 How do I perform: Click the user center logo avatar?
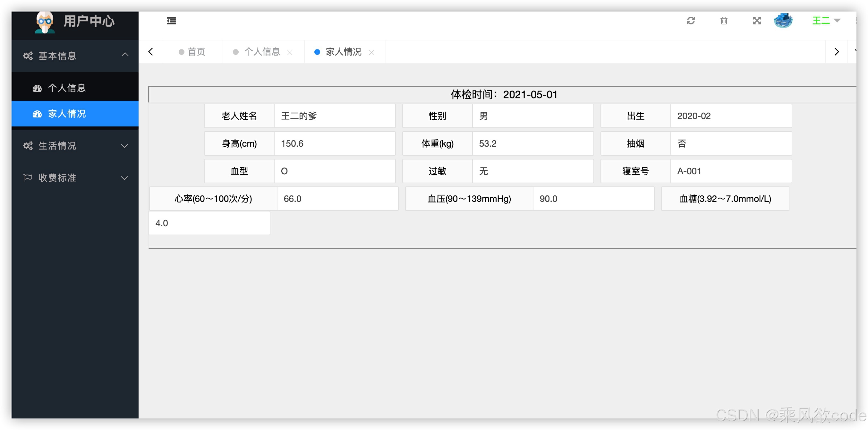pyautogui.click(x=45, y=22)
